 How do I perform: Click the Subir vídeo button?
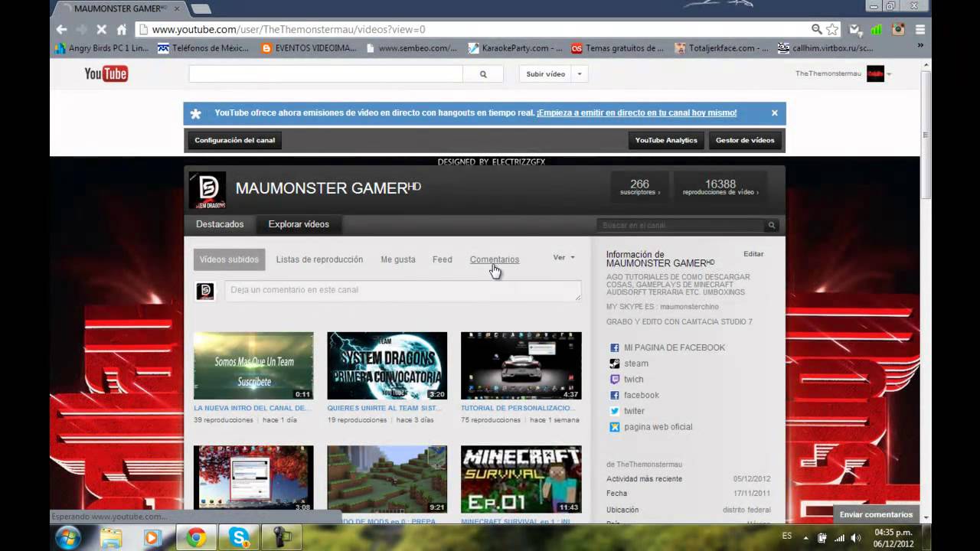click(546, 74)
